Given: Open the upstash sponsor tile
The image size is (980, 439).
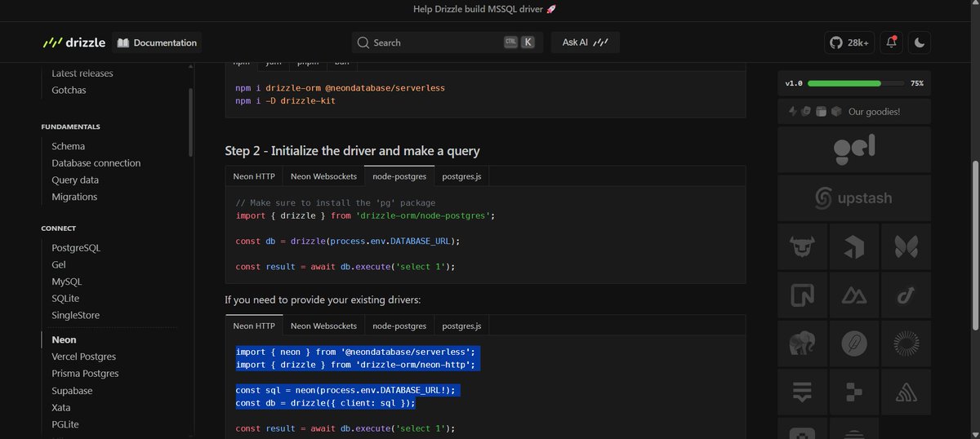Looking at the screenshot, I should click(854, 197).
